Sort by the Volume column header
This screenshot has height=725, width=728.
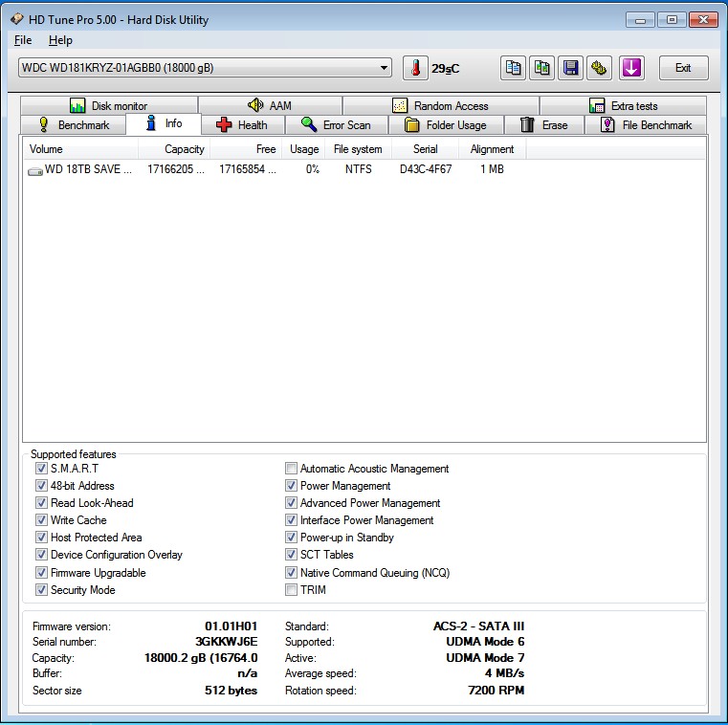(80, 149)
